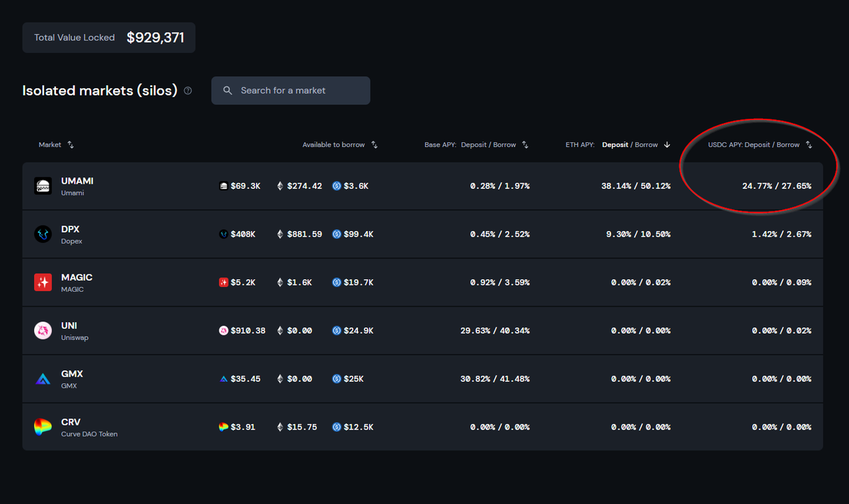The image size is (849, 504).
Task: Click UMAMI ETH APY 38.14% / 50.12%
Action: coord(636,186)
